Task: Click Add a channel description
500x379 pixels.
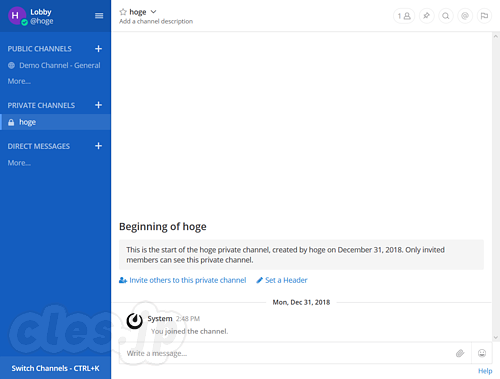Action: (156, 21)
